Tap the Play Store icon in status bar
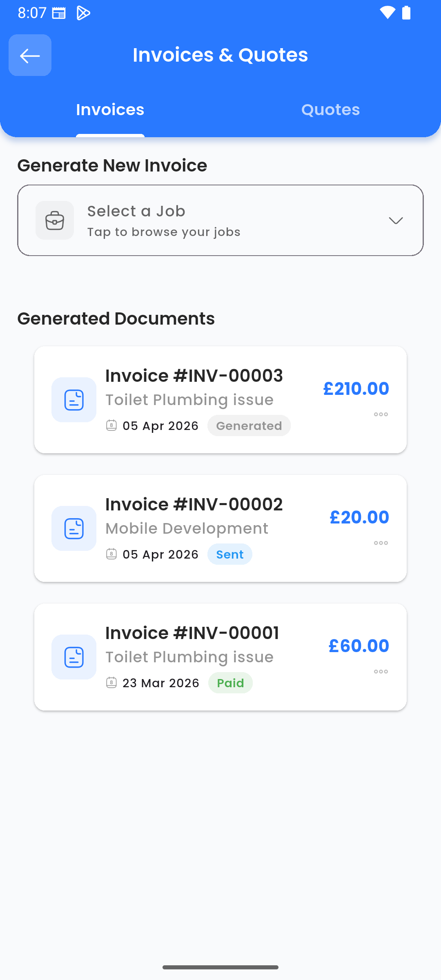 (83, 13)
